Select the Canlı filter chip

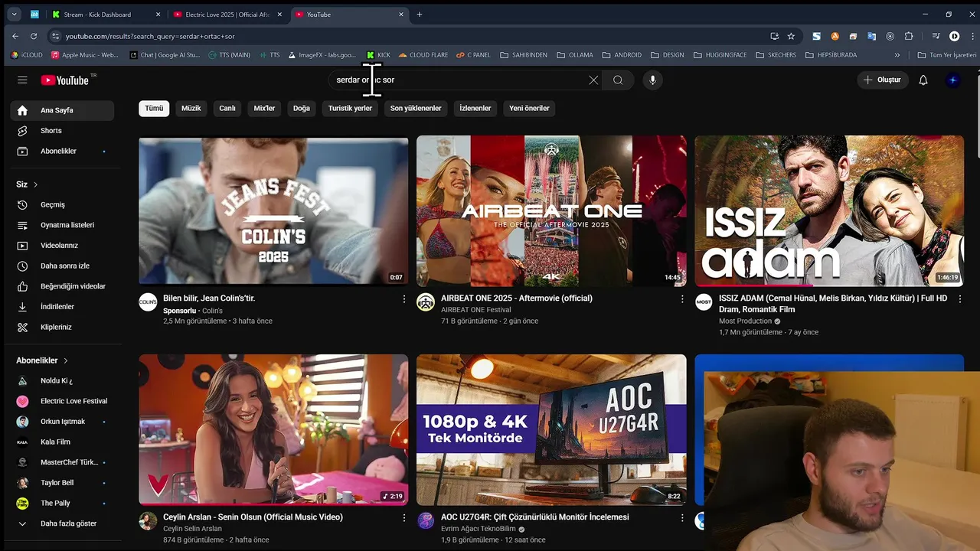click(227, 108)
